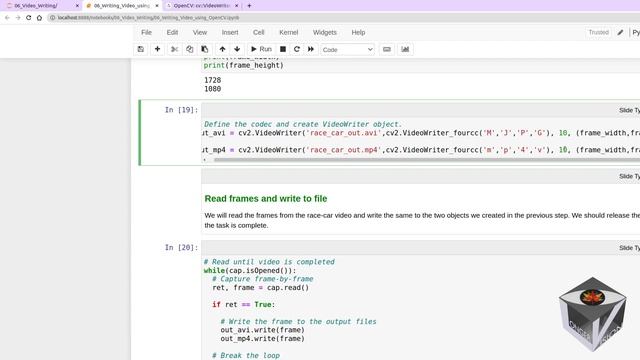Click the 'Define the codec' comment line
This screenshot has height=360, width=640.
(x=302, y=124)
